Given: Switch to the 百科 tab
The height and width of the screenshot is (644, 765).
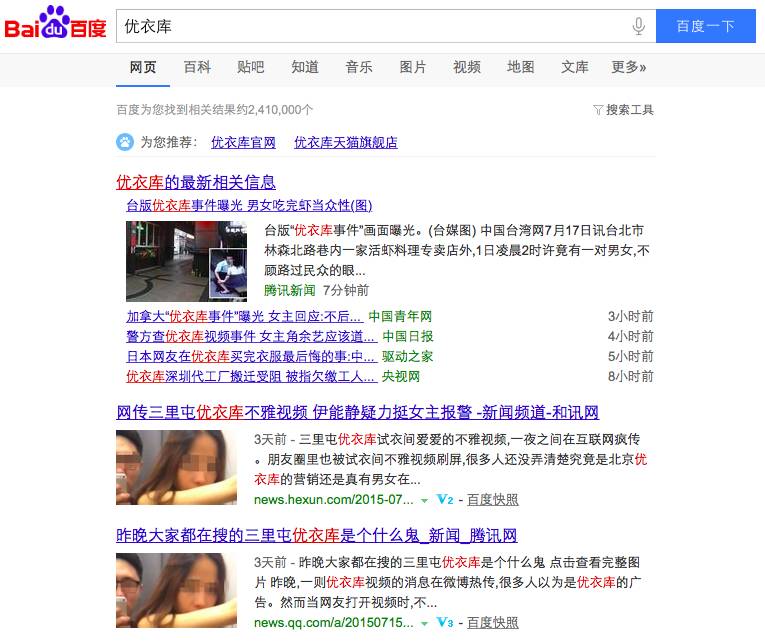Looking at the screenshot, I should pos(197,67).
